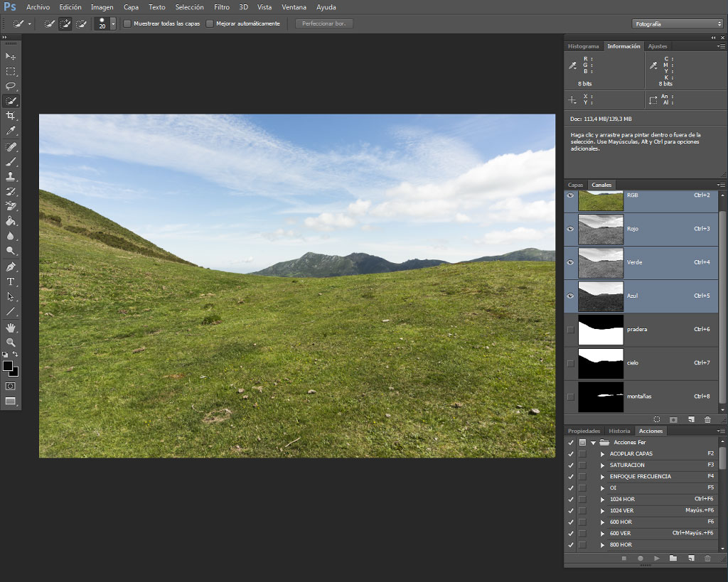Viewport: 728px width, 582px height.
Task: Select the Hand tool
Action: click(11, 328)
